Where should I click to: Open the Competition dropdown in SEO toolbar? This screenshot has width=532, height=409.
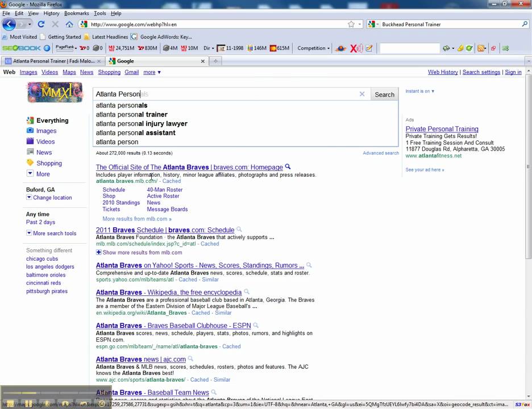click(x=314, y=48)
